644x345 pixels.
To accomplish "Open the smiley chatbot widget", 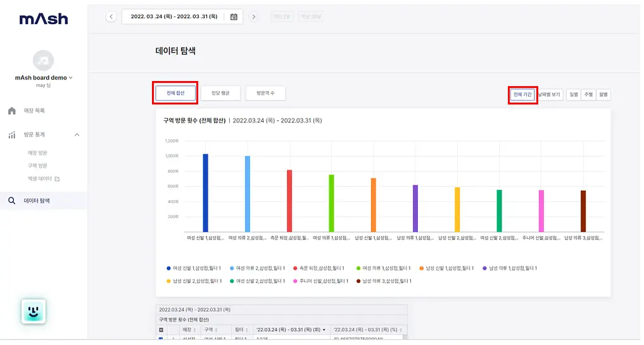I will (34, 311).
